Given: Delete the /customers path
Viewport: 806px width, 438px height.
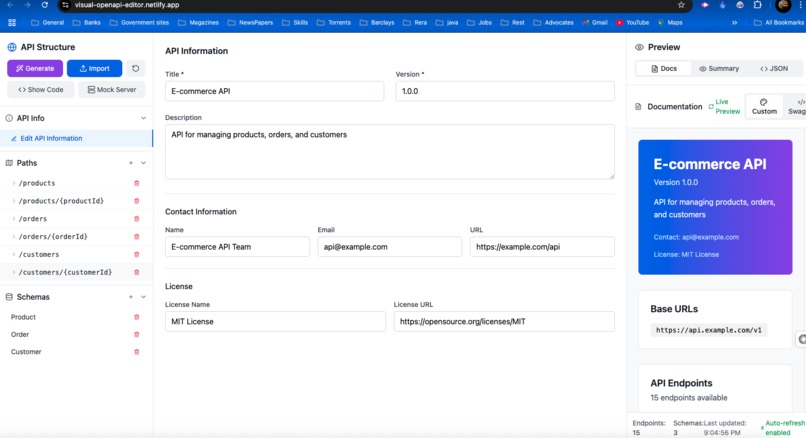Looking at the screenshot, I should (x=137, y=254).
